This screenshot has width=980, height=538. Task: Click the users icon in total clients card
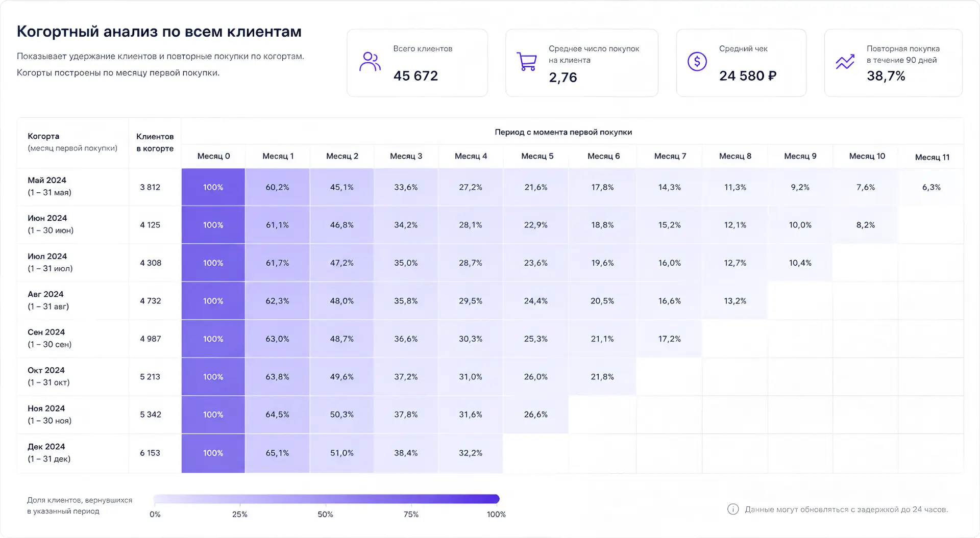(x=370, y=62)
